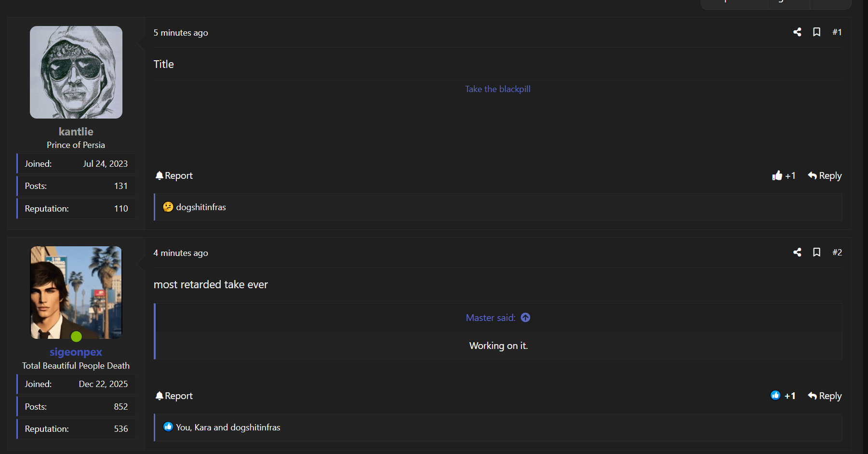The width and height of the screenshot is (868, 454).
Task: Share post #2 via share icon
Action: point(797,252)
